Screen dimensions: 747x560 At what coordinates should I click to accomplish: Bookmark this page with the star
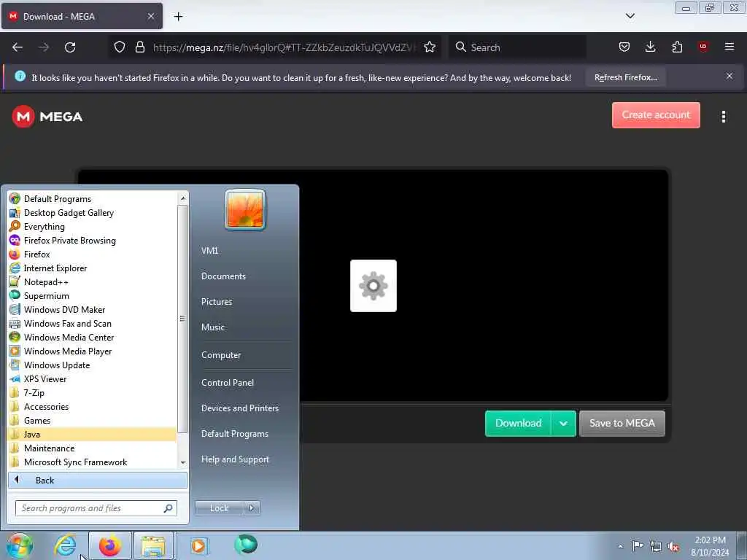tap(430, 47)
